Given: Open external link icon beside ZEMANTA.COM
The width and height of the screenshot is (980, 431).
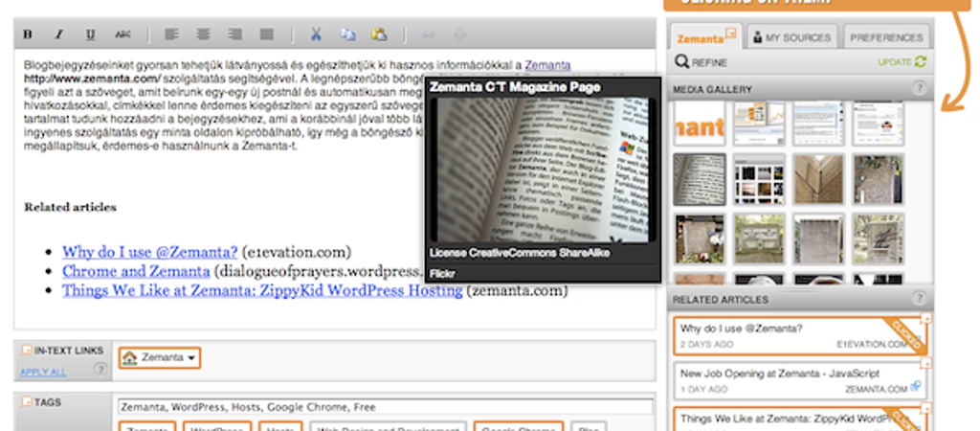Looking at the screenshot, I should tap(916, 388).
